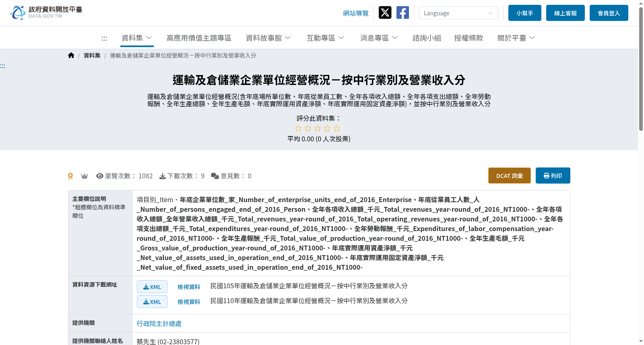This screenshot has width=644, height=345.
Task: Click the 民國110年 dataset resource title
Action: 309,301
